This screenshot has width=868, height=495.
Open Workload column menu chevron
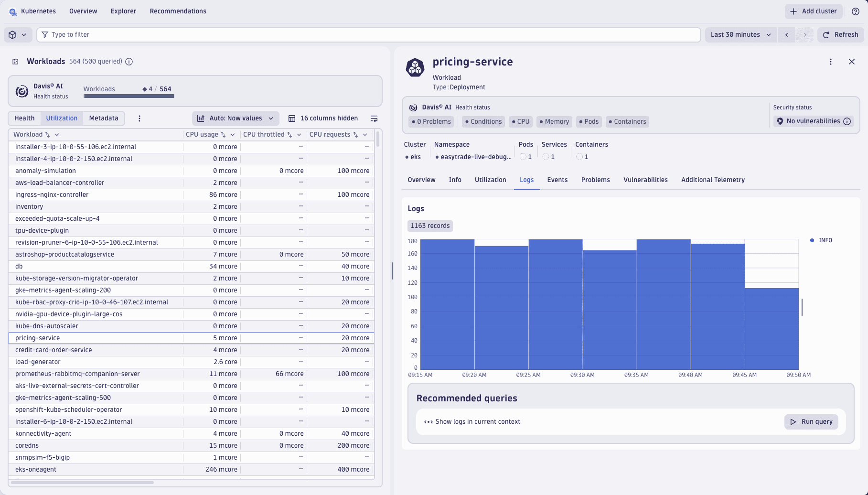click(57, 135)
